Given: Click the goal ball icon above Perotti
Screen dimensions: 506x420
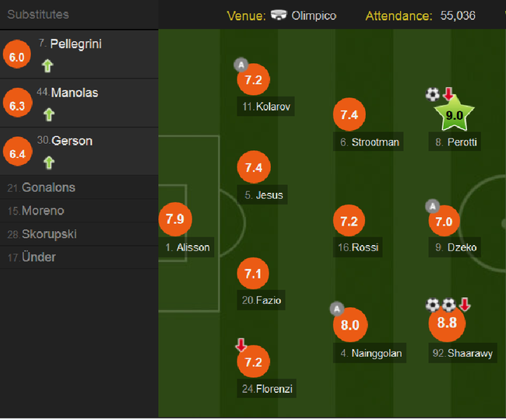Looking at the screenshot, I should (x=432, y=94).
